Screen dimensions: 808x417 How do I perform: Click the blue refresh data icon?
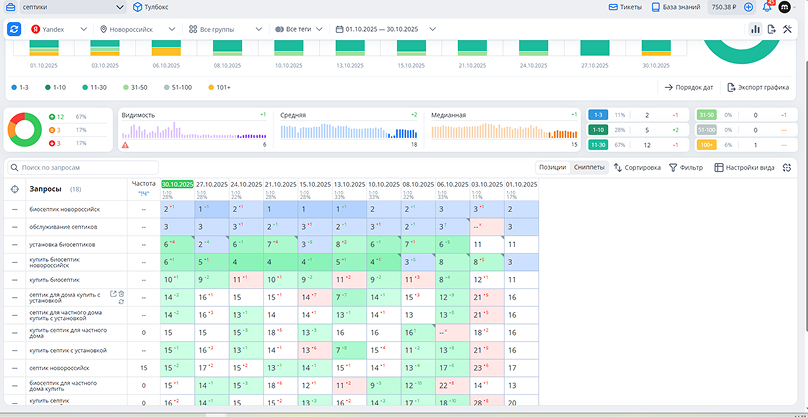[x=14, y=29]
